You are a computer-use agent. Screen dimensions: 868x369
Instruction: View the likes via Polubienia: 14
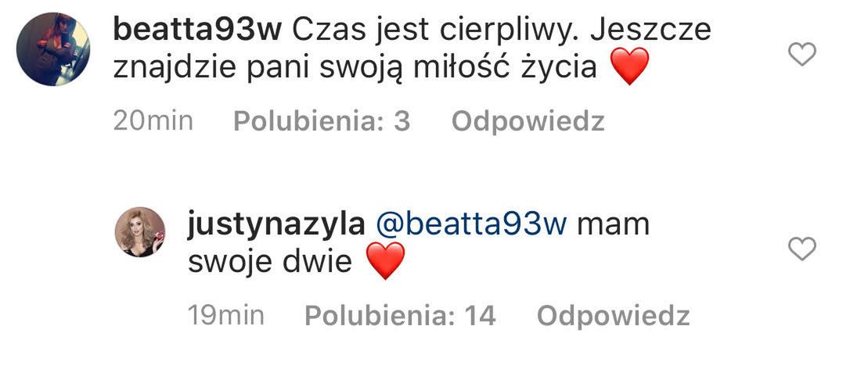(x=400, y=317)
